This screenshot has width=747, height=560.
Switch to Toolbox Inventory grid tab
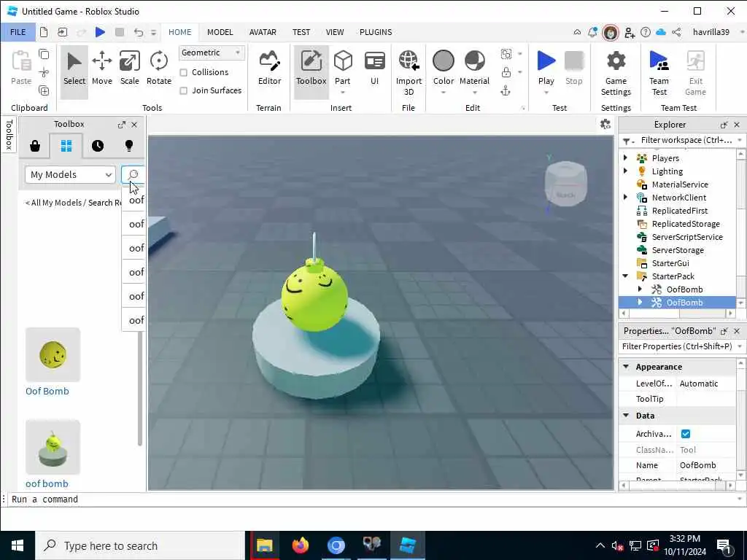tap(66, 146)
